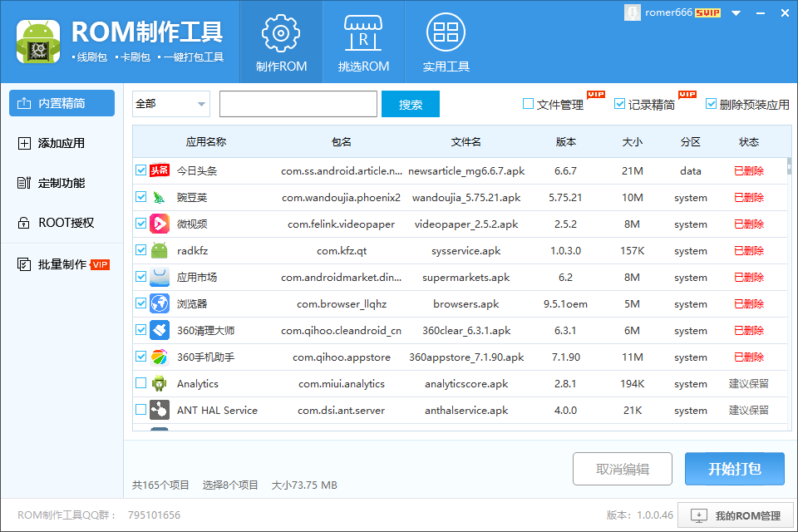
Task: Open the 实用工具 grid icon
Action: tap(446, 42)
